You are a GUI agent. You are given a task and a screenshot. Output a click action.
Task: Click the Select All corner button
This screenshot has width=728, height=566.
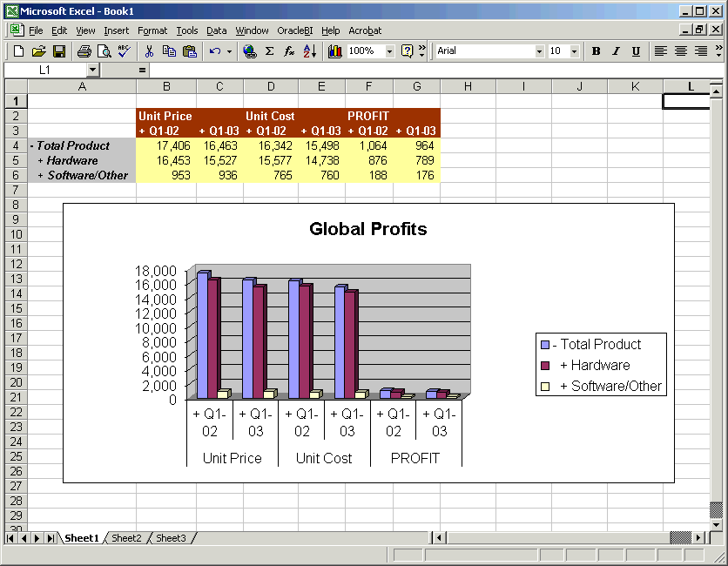(16, 86)
